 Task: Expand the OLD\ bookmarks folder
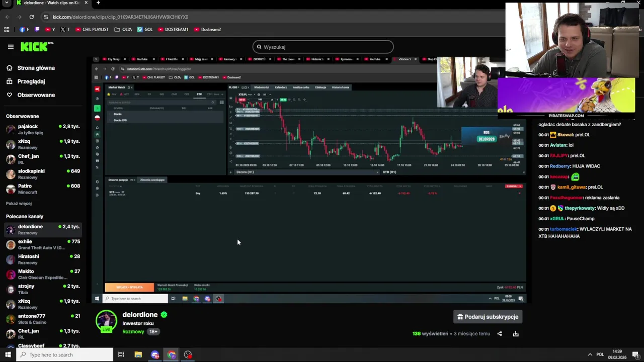pos(123,30)
